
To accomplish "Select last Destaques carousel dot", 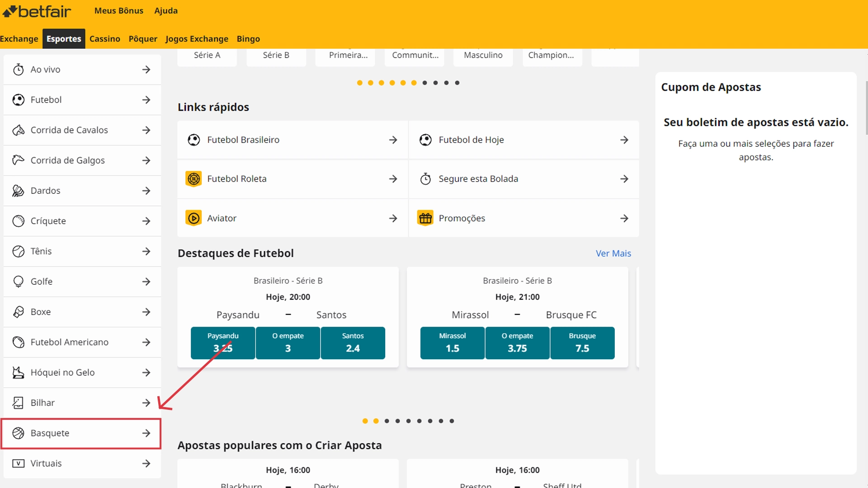I will (452, 421).
